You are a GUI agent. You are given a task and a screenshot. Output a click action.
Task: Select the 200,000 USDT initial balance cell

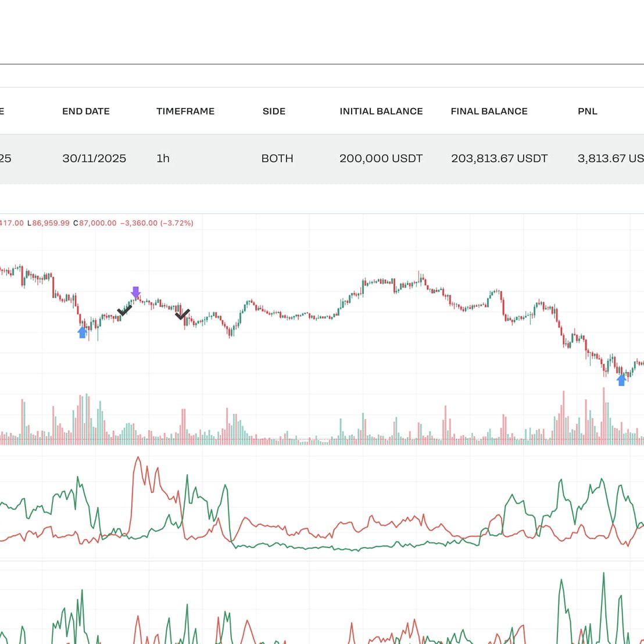(381, 158)
